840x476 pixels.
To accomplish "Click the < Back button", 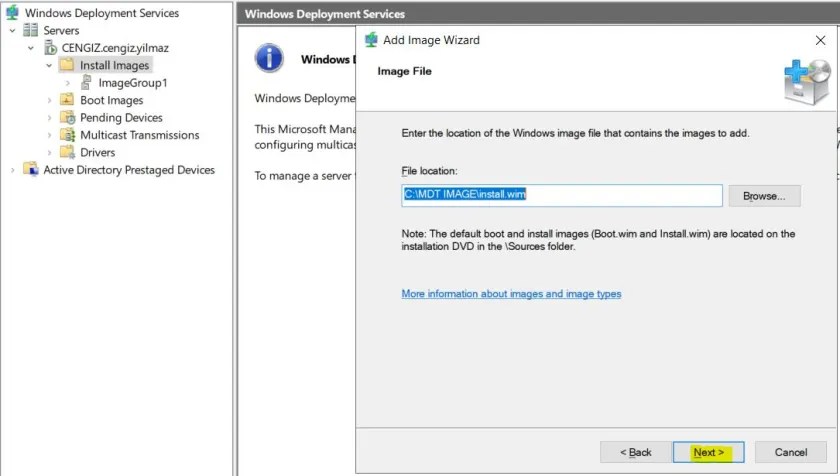I will [x=635, y=452].
